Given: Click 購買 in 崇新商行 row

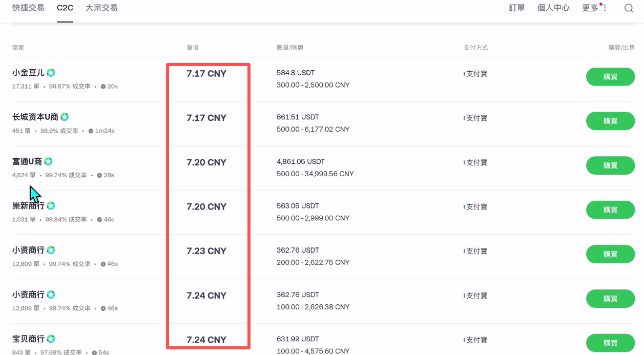Looking at the screenshot, I should [x=610, y=210].
